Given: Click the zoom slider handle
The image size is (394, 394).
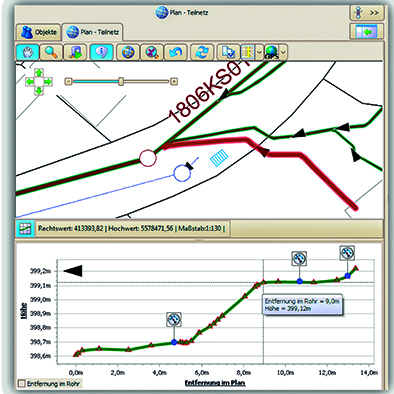Looking at the screenshot, I should click(121, 81).
